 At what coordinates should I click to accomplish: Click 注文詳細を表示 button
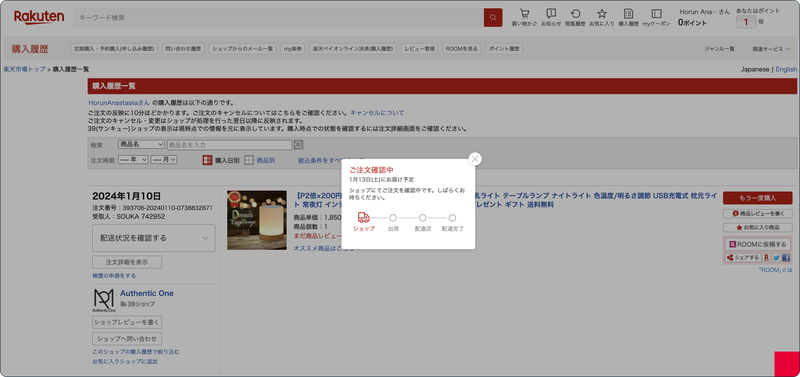(x=127, y=262)
